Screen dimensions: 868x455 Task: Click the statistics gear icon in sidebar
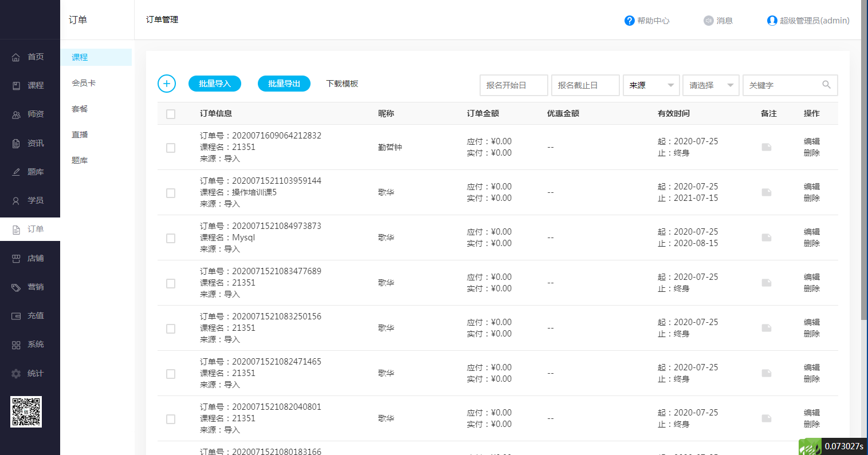pyautogui.click(x=16, y=374)
